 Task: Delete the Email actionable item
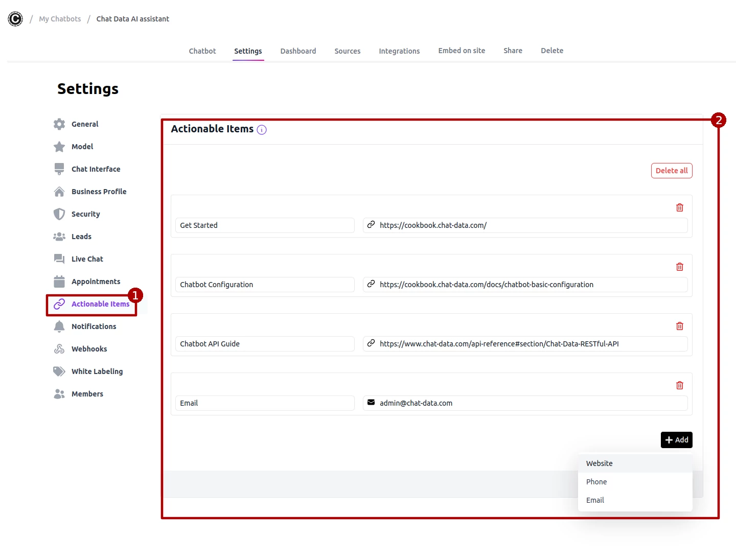(680, 385)
